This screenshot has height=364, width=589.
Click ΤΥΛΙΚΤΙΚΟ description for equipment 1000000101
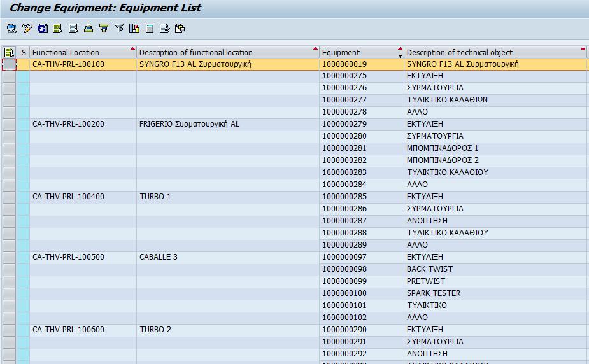(x=495, y=305)
